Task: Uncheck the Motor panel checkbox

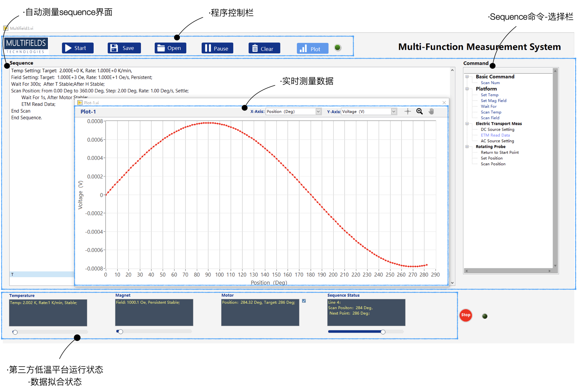Action: point(304,301)
